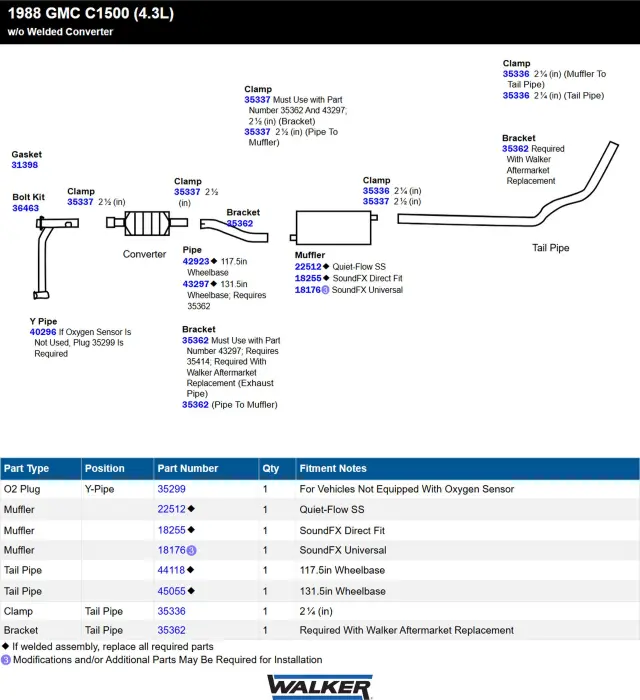Screen dimensions: 640x700
Task: Click gasket part number 31398
Action: (x=25, y=165)
